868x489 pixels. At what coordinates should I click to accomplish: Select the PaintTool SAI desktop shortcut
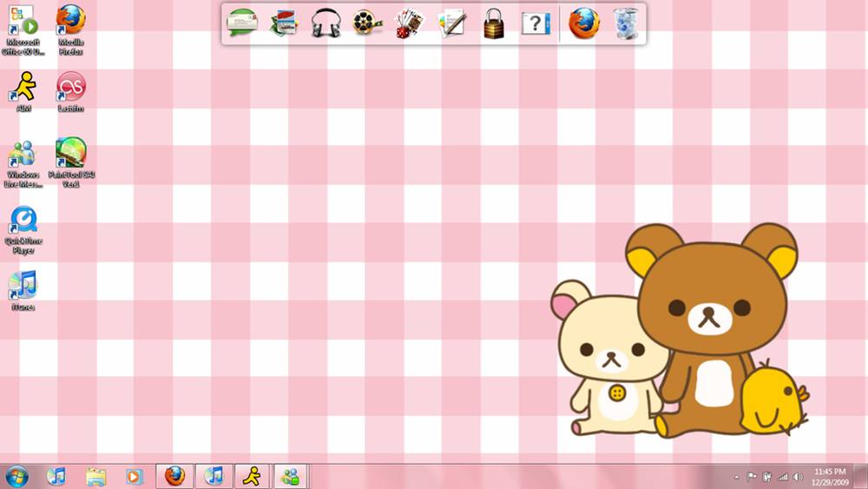[71, 162]
